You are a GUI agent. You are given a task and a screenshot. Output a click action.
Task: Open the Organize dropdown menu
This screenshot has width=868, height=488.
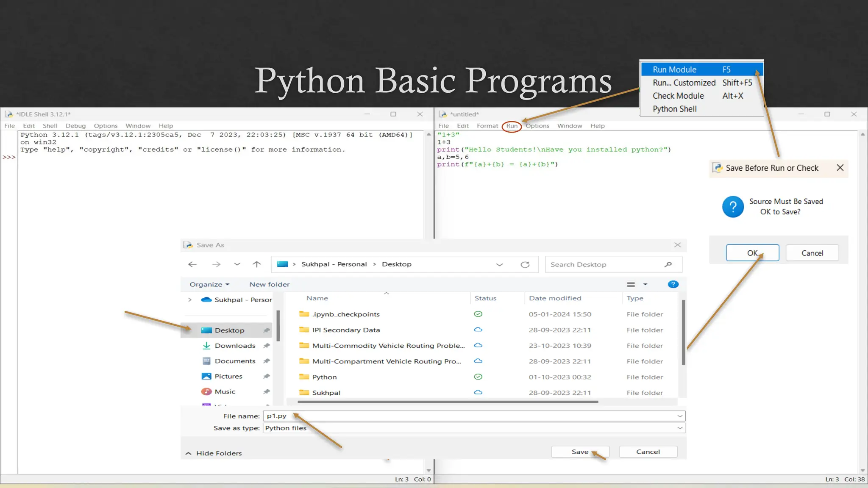[x=209, y=284]
